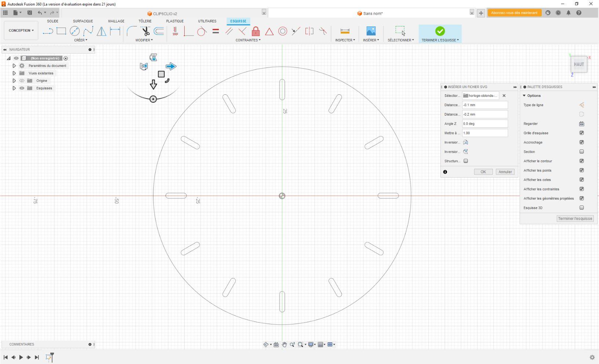Image resolution: width=599 pixels, height=364 pixels.
Task: Select the Line sketch tool
Action: pos(47,31)
